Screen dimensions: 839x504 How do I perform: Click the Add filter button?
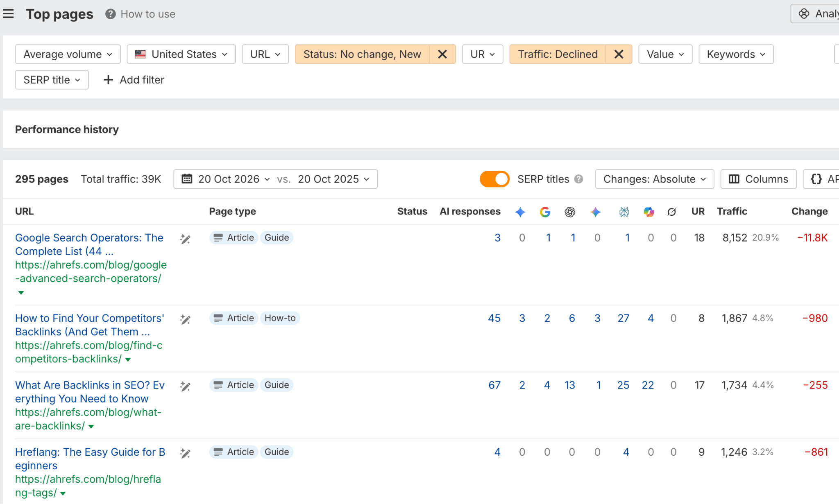(134, 80)
